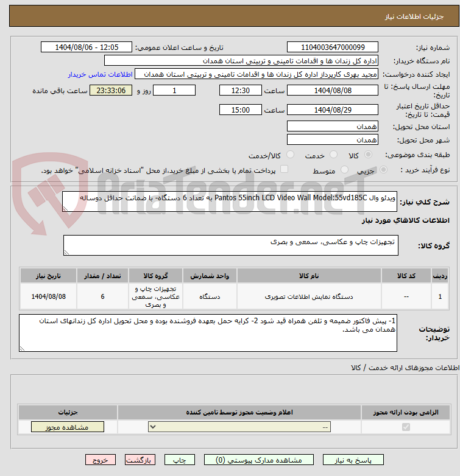Click the تعداد / مقدار column header
This screenshot has height=476, width=460.
point(103,276)
